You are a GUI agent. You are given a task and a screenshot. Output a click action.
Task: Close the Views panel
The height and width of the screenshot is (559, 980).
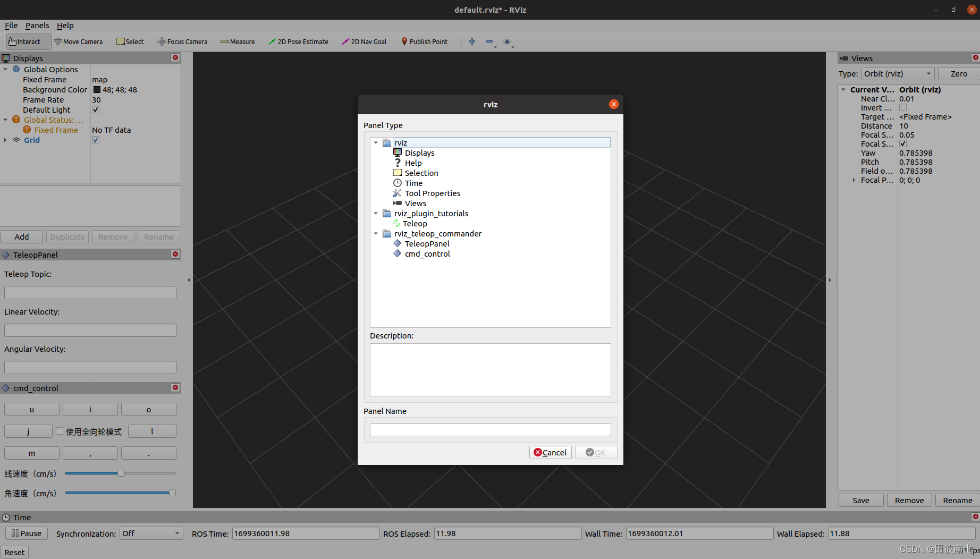click(x=975, y=57)
